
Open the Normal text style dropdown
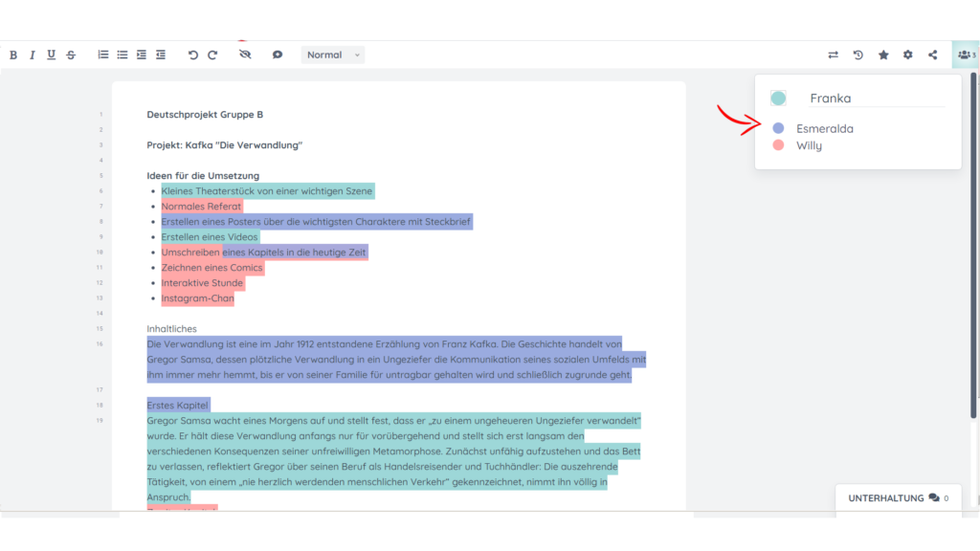332,55
